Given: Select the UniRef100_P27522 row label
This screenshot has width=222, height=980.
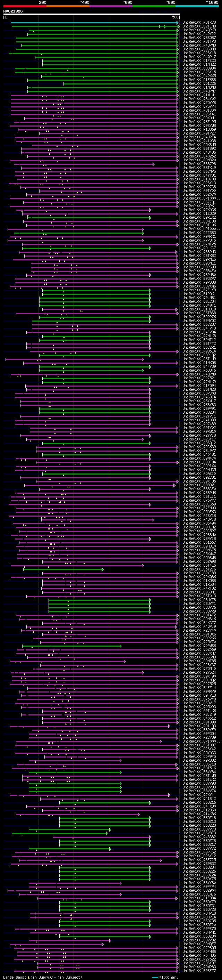Looking at the screenshot, I should coord(199,959).
